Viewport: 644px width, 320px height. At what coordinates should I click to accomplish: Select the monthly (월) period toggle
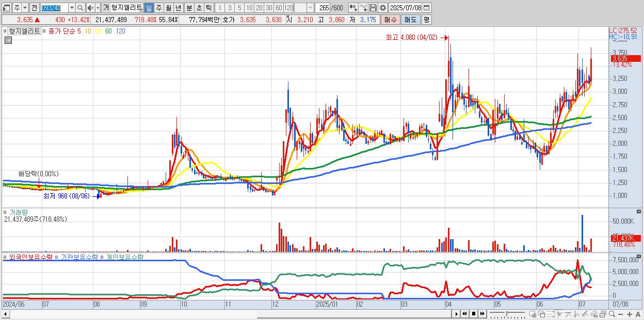[x=168, y=8]
